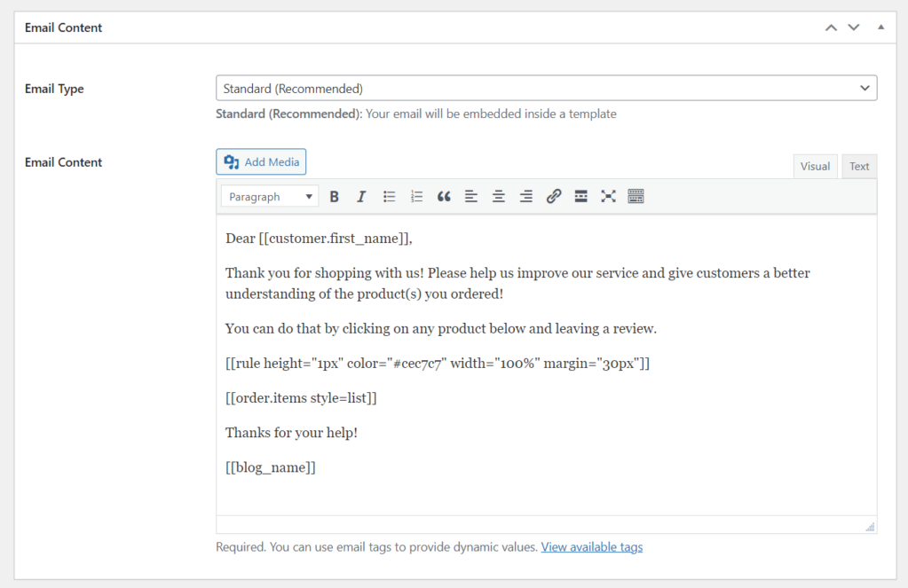This screenshot has width=908, height=588.
Task: Open the Paragraph style dropdown
Action: pyautogui.click(x=269, y=196)
